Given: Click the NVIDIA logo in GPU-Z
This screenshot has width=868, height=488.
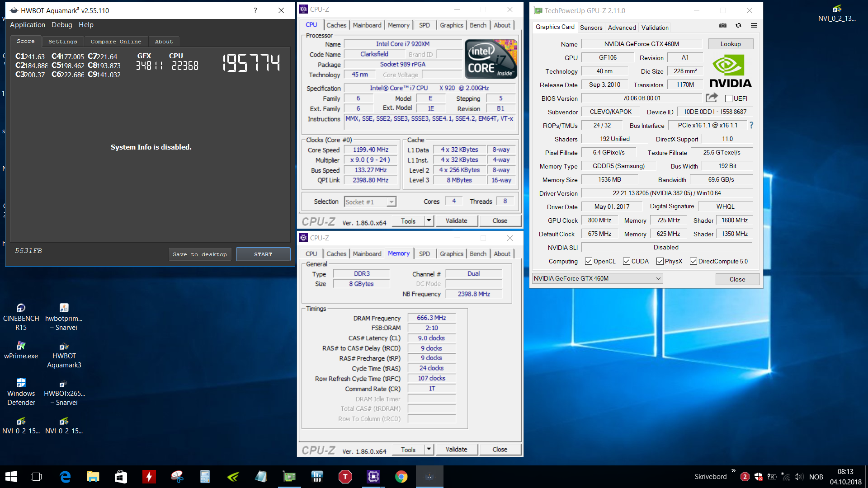Looking at the screenshot, I should [x=730, y=71].
